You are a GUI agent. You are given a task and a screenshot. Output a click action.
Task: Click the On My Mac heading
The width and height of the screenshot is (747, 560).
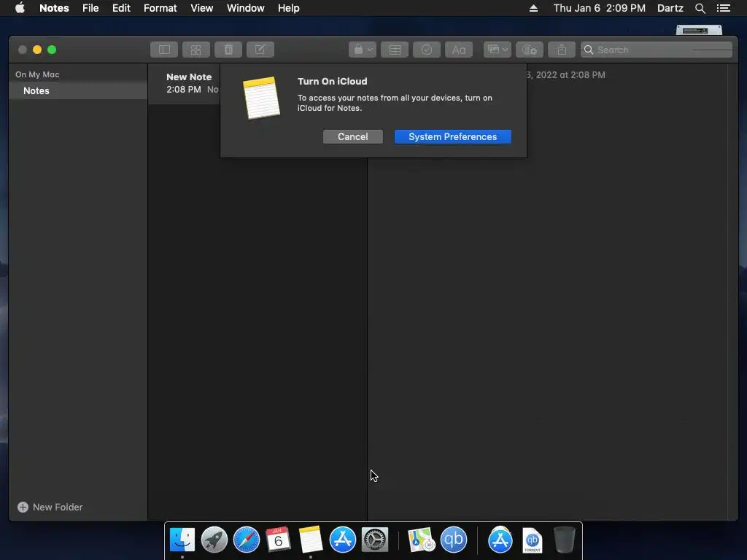(x=37, y=74)
